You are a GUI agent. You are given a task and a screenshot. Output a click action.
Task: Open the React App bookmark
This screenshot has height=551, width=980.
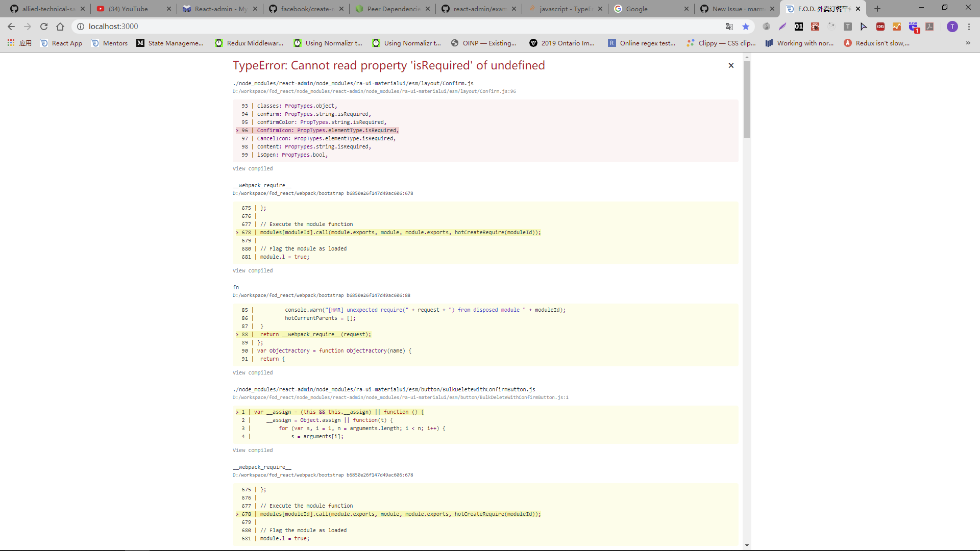pos(61,43)
